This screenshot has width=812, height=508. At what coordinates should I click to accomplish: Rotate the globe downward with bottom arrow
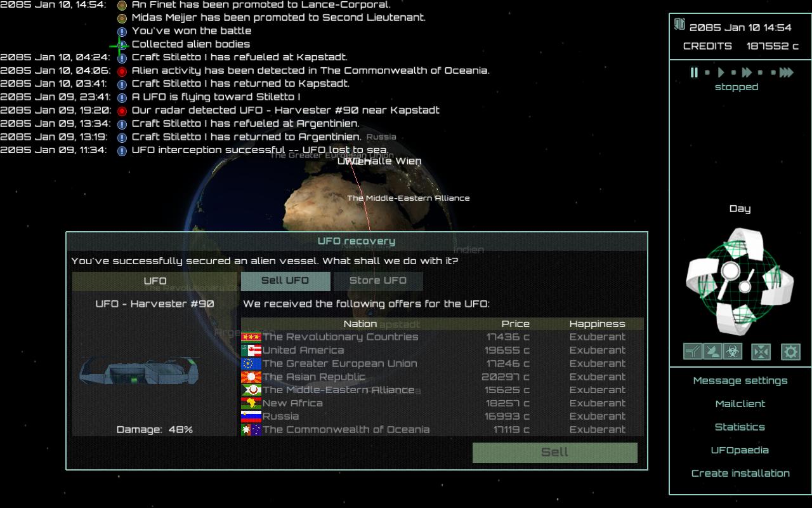pos(731,321)
